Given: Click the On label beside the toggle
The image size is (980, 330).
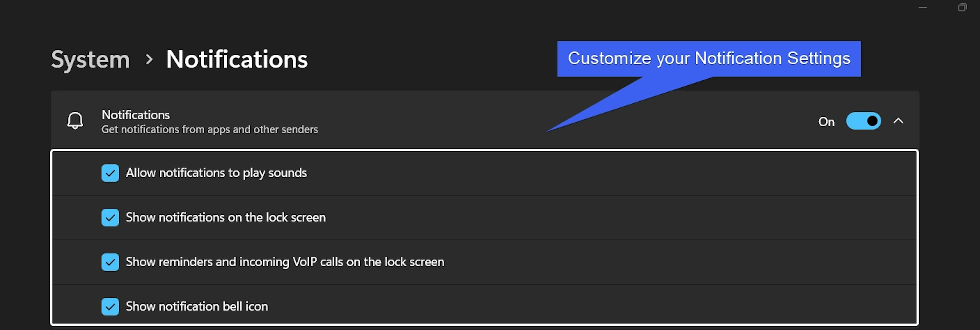Looking at the screenshot, I should (826, 122).
